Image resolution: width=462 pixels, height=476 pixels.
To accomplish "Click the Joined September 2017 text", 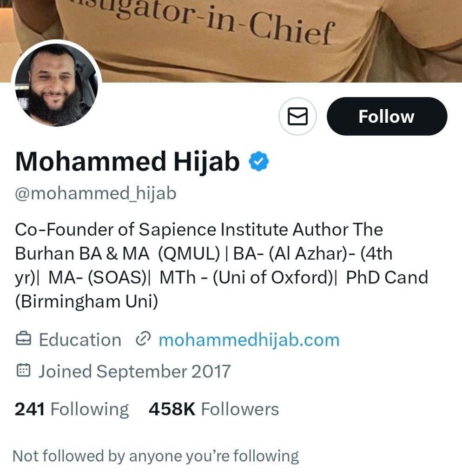I will pos(134,371).
